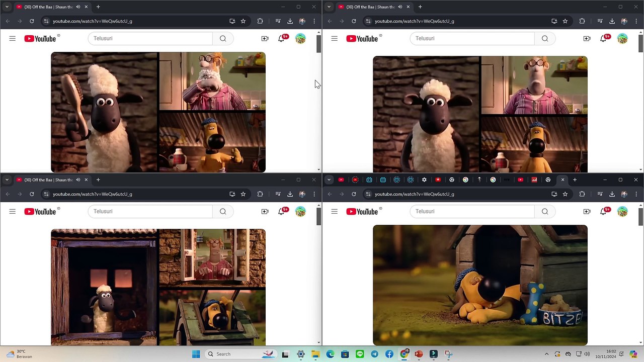This screenshot has width=644, height=362.
Task: Select the 'Off the Baa' tab in the bottom-left window
Action: pyautogui.click(x=52, y=180)
